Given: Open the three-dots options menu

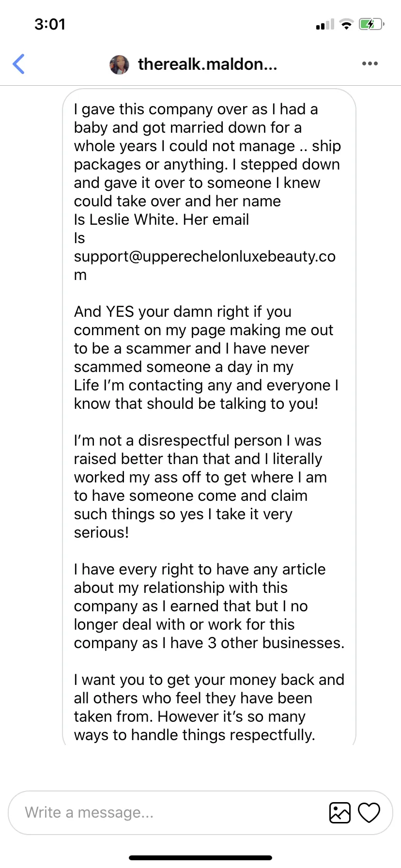Looking at the screenshot, I should 370,63.
